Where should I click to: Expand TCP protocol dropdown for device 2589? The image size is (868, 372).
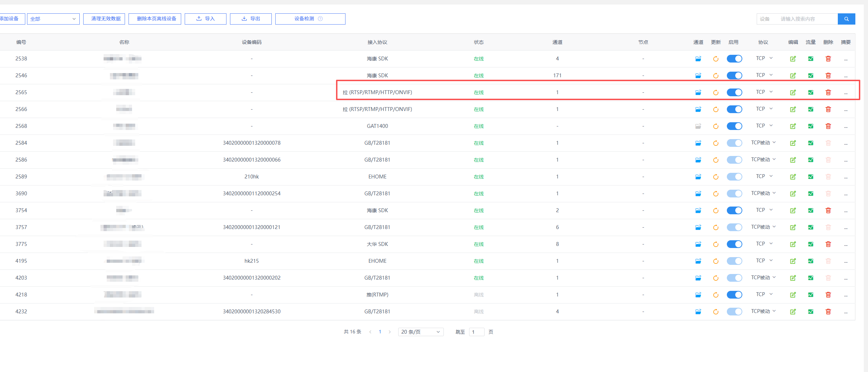tap(764, 176)
